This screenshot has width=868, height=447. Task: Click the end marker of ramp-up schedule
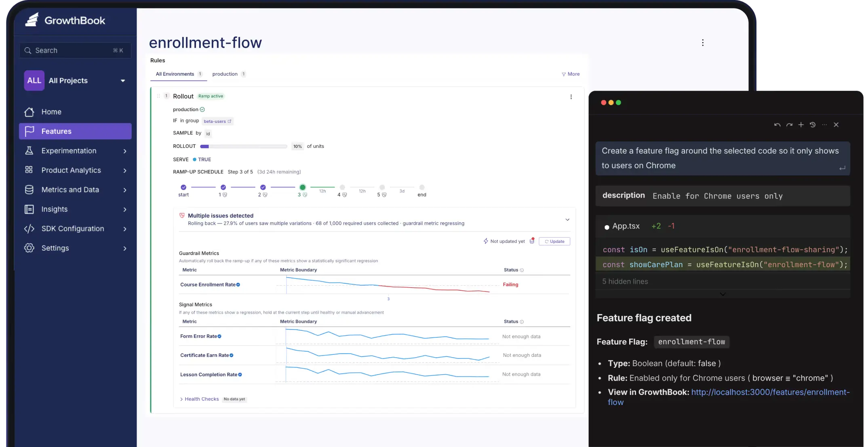click(x=422, y=188)
